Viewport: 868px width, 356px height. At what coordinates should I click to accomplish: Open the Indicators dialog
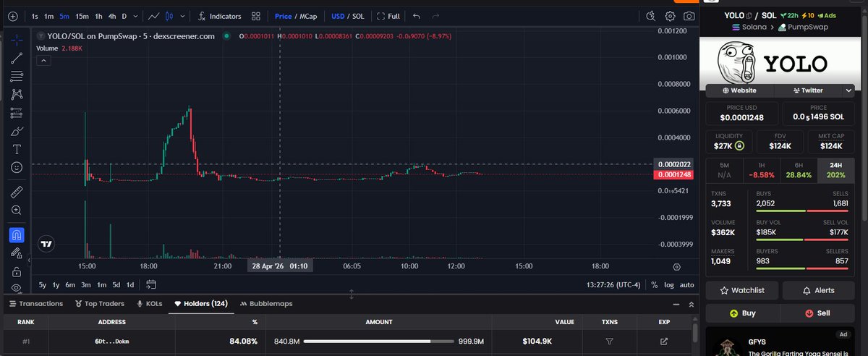tap(221, 16)
